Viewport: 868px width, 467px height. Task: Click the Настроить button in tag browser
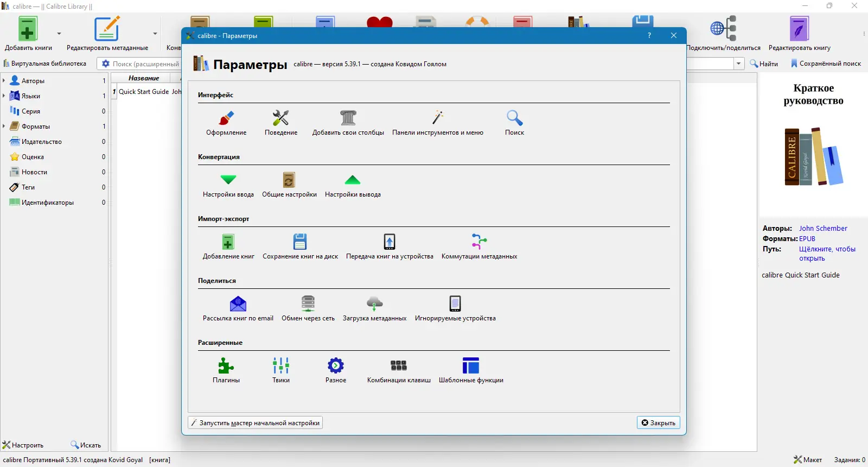point(23,445)
